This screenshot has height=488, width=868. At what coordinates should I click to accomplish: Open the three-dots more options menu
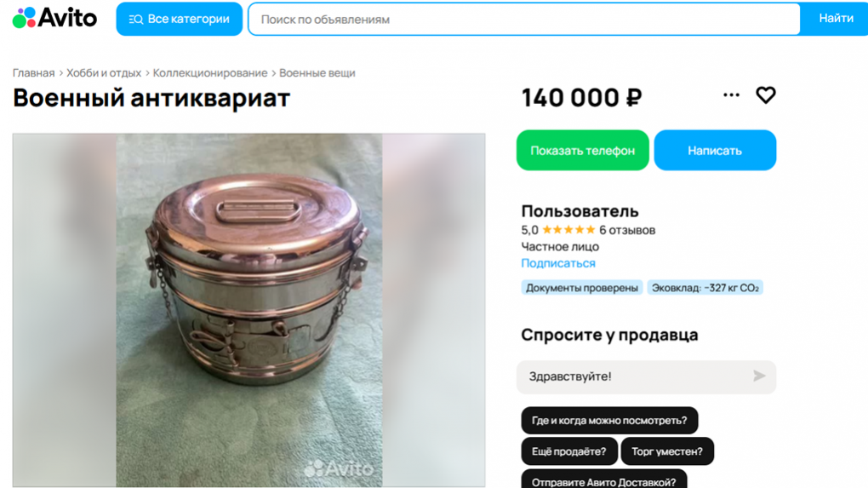click(x=731, y=95)
